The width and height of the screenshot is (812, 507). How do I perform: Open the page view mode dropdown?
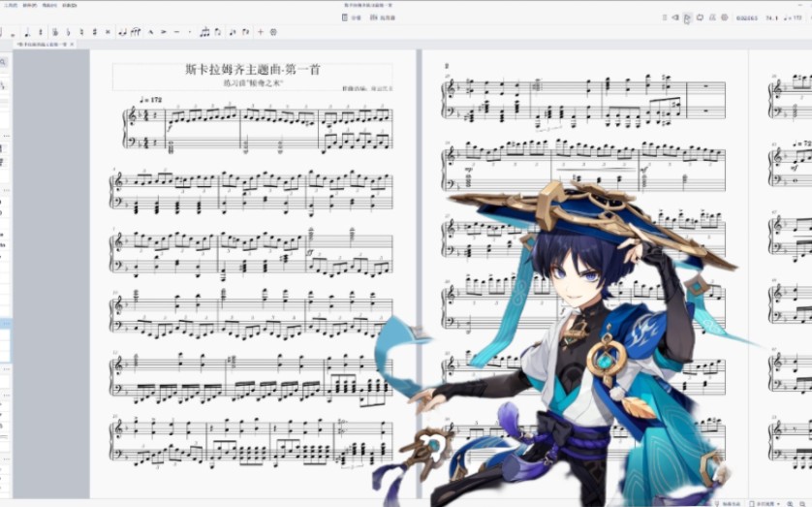(x=765, y=503)
